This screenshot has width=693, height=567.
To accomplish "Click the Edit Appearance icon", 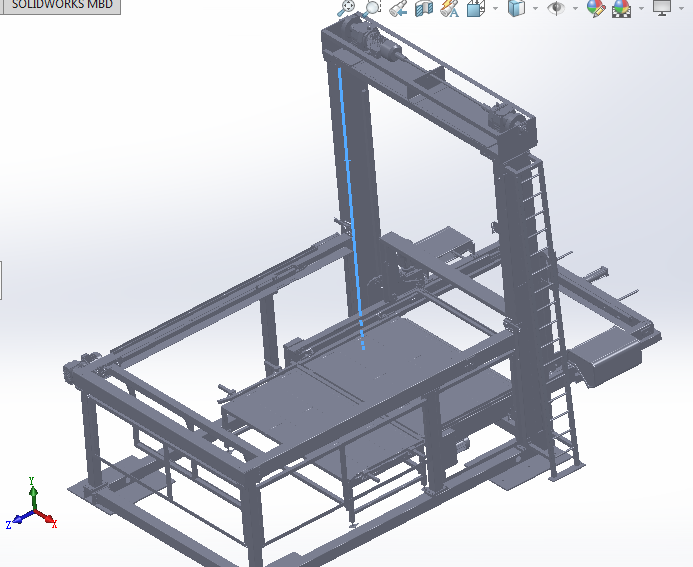I will (x=595, y=8).
